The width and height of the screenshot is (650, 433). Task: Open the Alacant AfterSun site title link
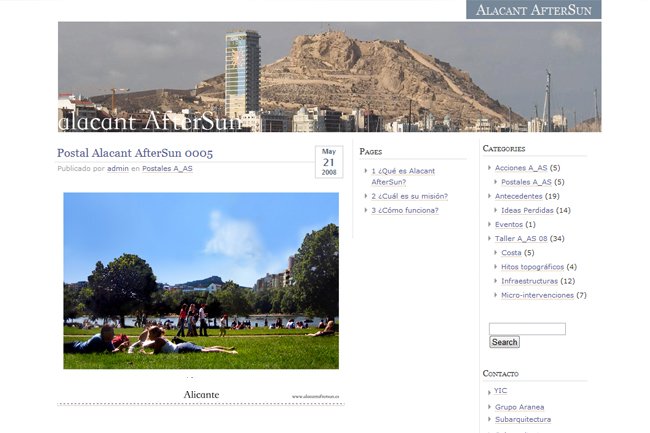[x=533, y=10]
